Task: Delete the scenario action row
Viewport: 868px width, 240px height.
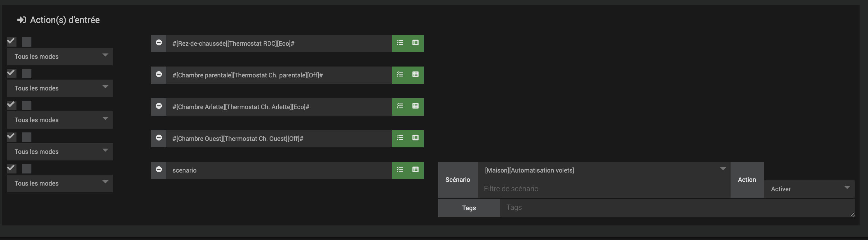Action: 159,169
